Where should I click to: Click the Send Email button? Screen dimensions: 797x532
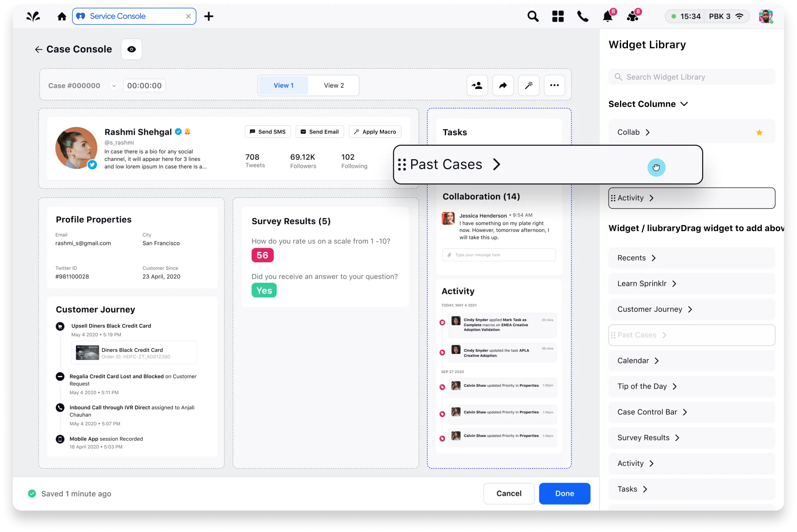[320, 132]
